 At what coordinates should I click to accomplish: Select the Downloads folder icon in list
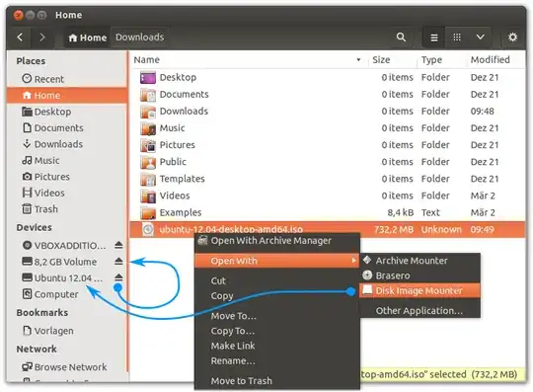click(148, 112)
